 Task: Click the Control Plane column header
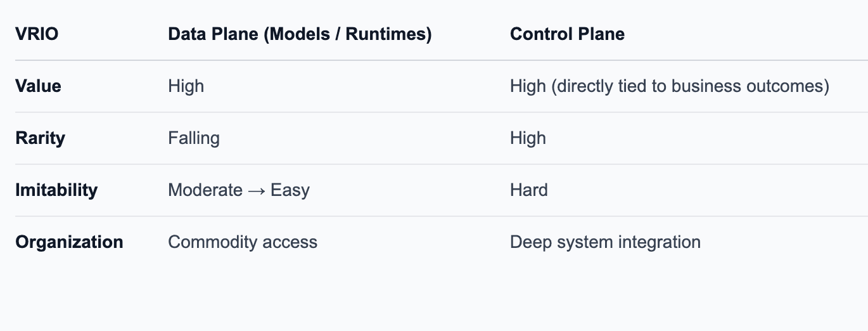(567, 34)
